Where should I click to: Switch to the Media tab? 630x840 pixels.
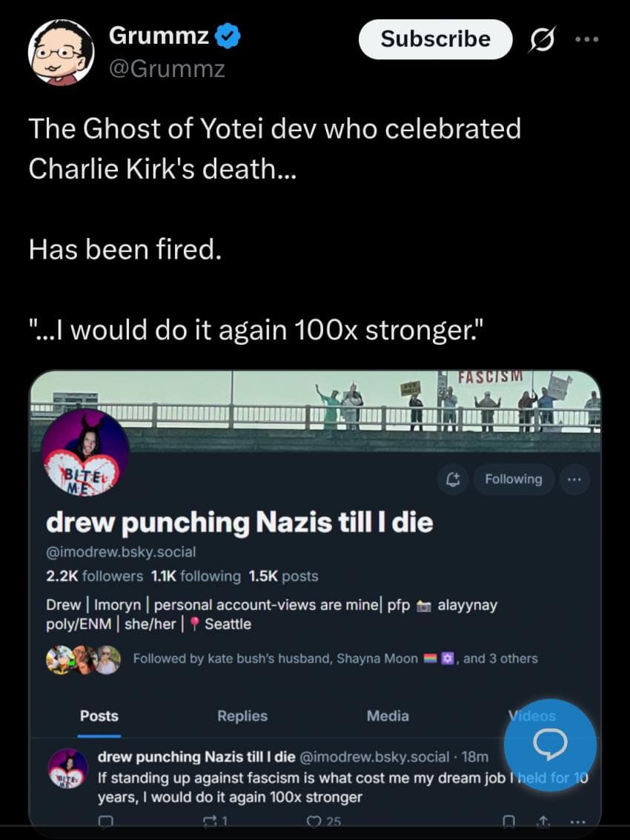tap(388, 715)
